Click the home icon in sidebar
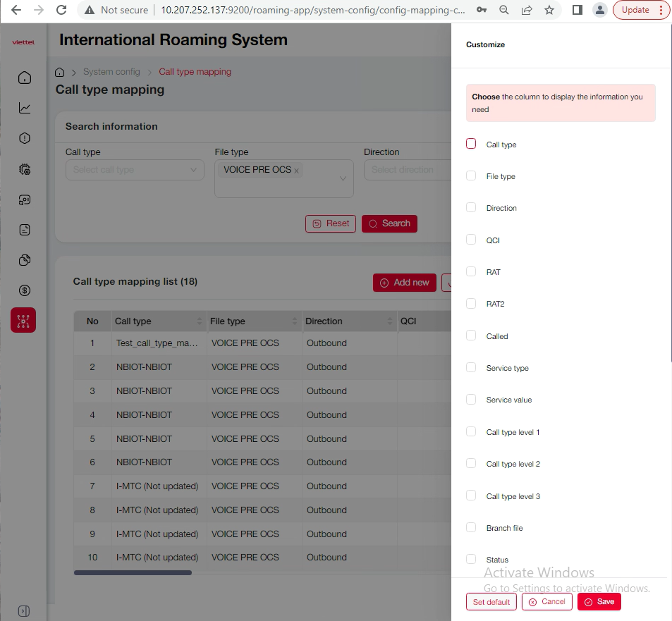672x621 pixels. (x=25, y=78)
